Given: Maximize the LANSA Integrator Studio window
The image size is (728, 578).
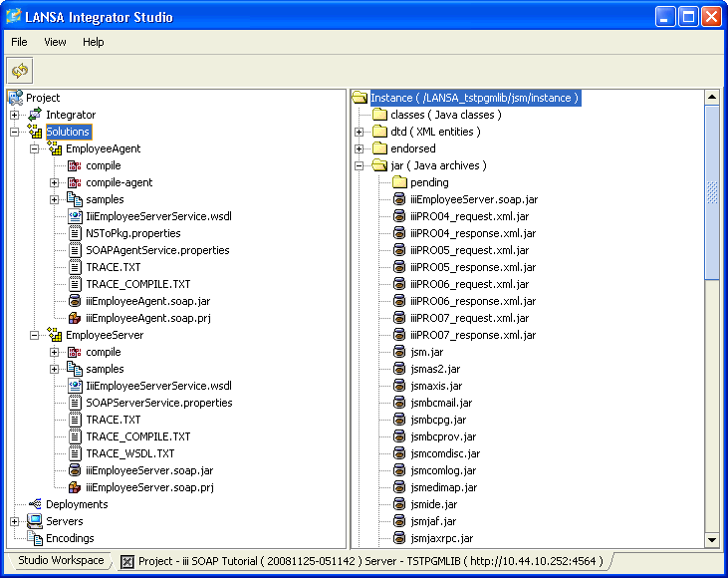Looking at the screenshot, I should [x=688, y=17].
